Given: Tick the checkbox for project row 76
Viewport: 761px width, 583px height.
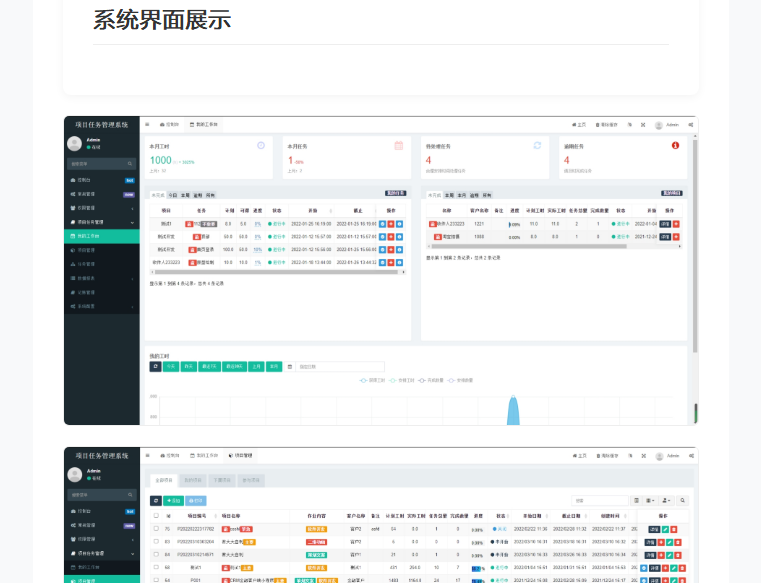Looking at the screenshot, I should (x=156, y=529).
